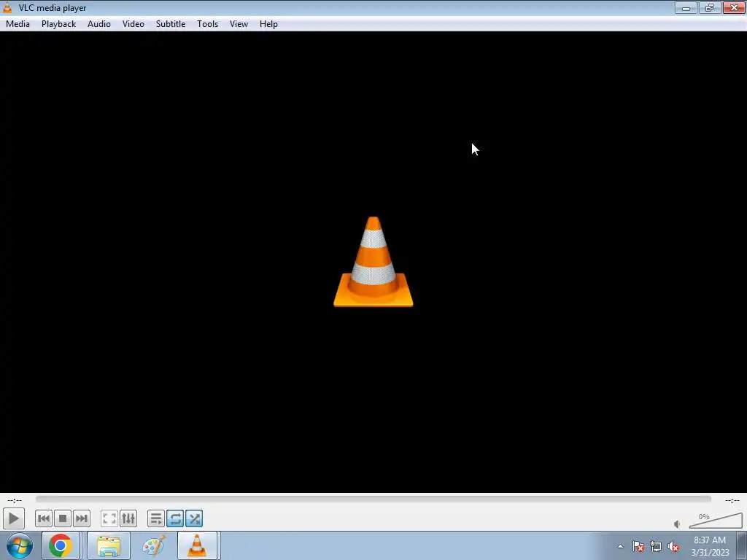747x560 pixels.
Task: Open the Media menu
Action: point(18,24)
